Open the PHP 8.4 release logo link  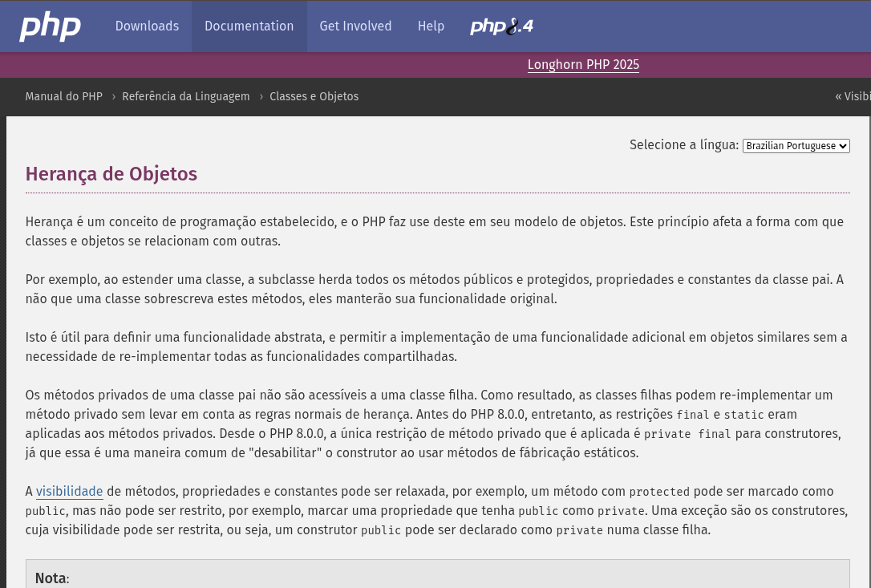tap(501, 26)
